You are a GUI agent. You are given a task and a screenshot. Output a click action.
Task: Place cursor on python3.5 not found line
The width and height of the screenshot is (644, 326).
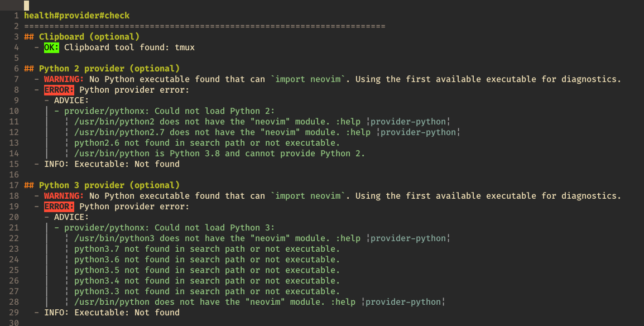coord(207,270)
